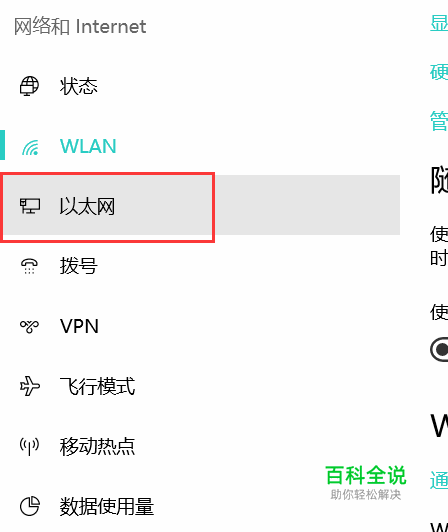Click the mobile hotspot antenna icon
The width and height of the screenshot is (448, 532).
click(x=29, y=446)
